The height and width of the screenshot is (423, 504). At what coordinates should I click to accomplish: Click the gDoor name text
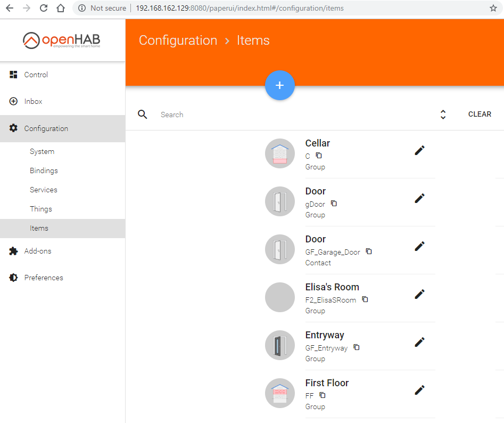coord(315,204)
